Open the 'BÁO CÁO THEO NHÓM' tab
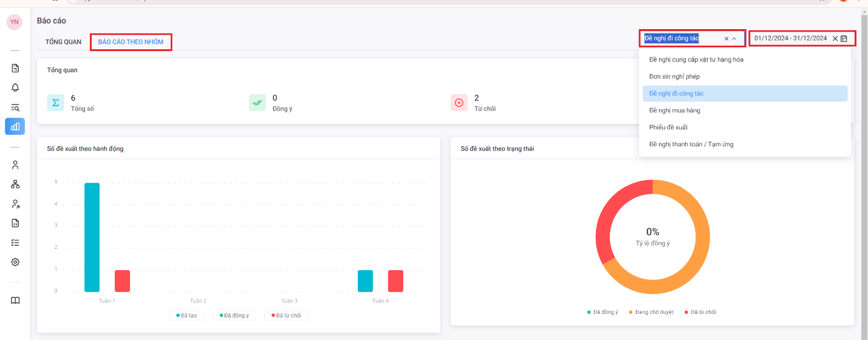The image size is (868, 340). tap(131, 42)
